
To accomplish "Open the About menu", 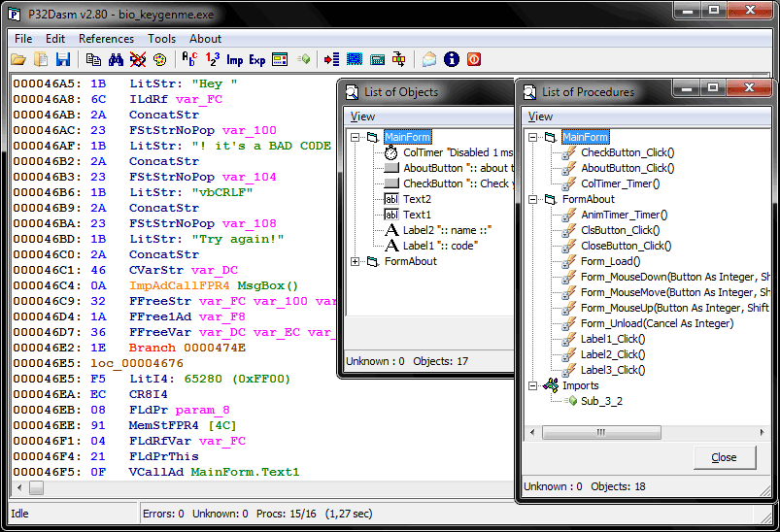I will (205, 39).
